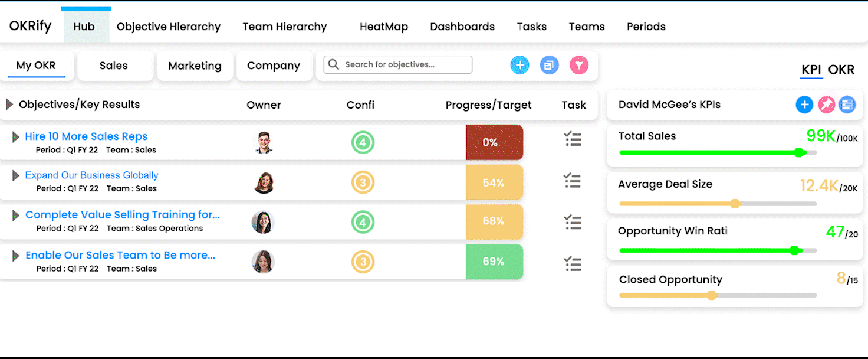Expand the Complete Value Selling Training objective

(16, 216)
